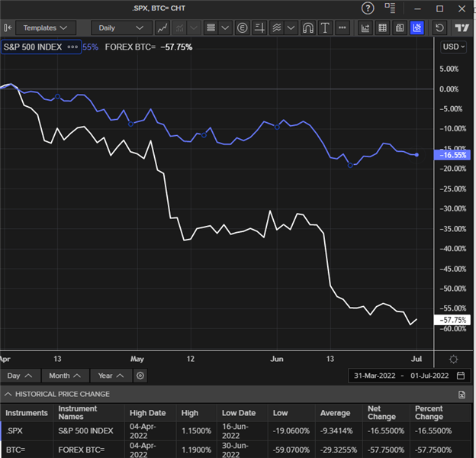The width and height of the screenshot is (476, 458).
Task: Expand the Month range selector
Action: 65,376
